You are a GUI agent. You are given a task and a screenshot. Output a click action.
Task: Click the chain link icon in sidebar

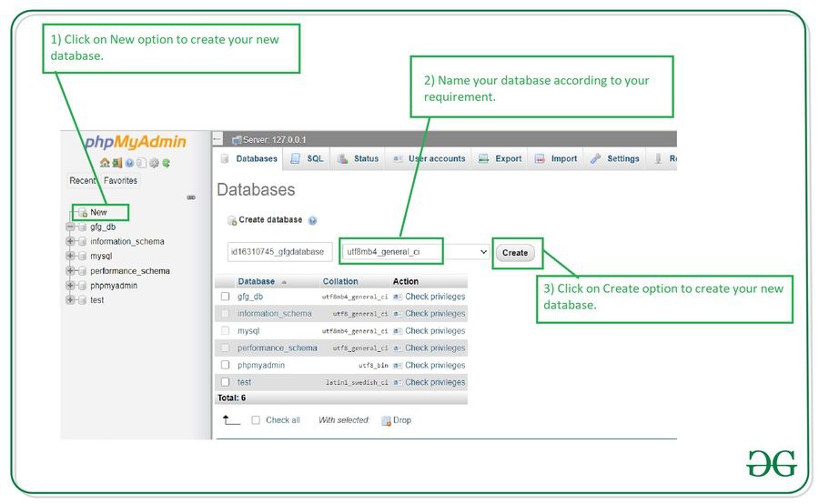[x=191, y=197]
